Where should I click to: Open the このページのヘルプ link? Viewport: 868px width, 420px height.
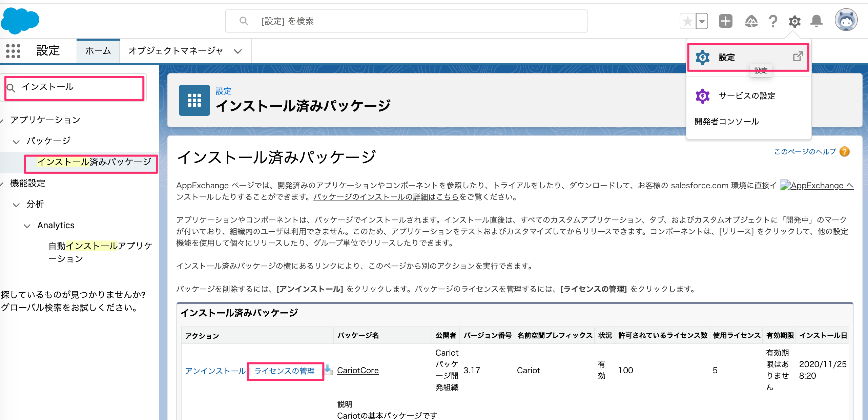pyautogui.click(x=805, y=152)
